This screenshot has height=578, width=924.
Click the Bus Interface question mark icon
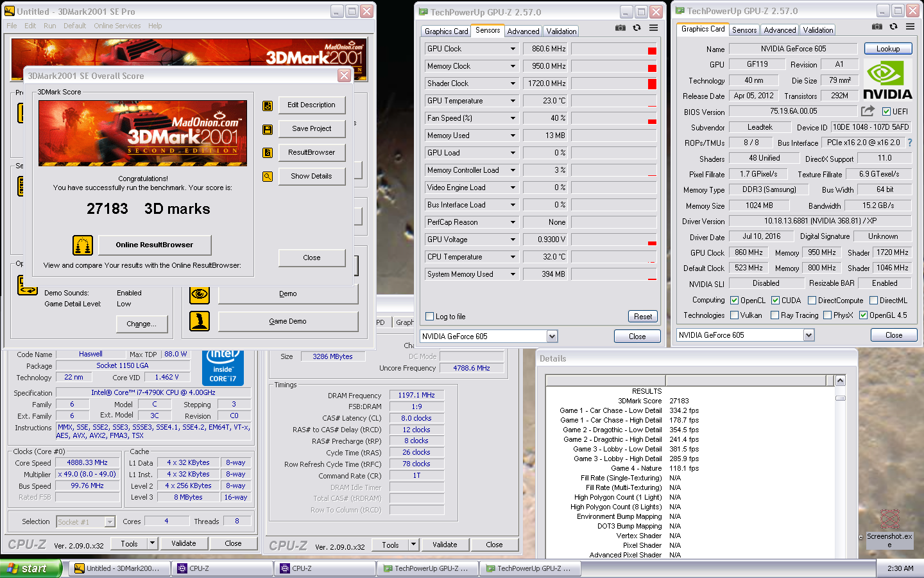(x=909, y=143)
